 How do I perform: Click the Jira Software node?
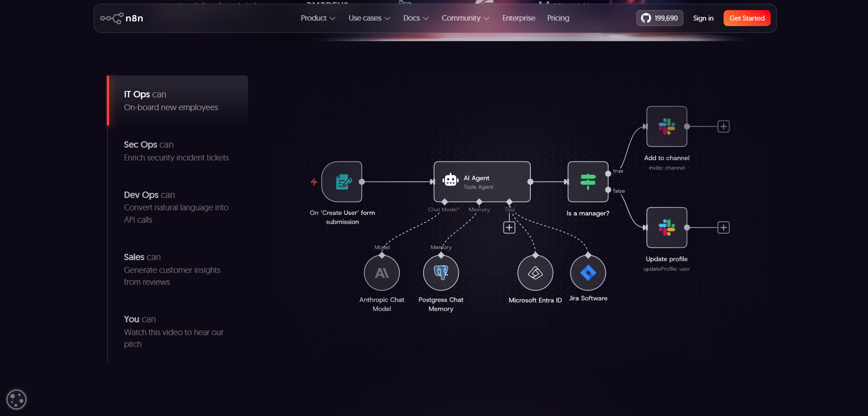pos(588,273)
